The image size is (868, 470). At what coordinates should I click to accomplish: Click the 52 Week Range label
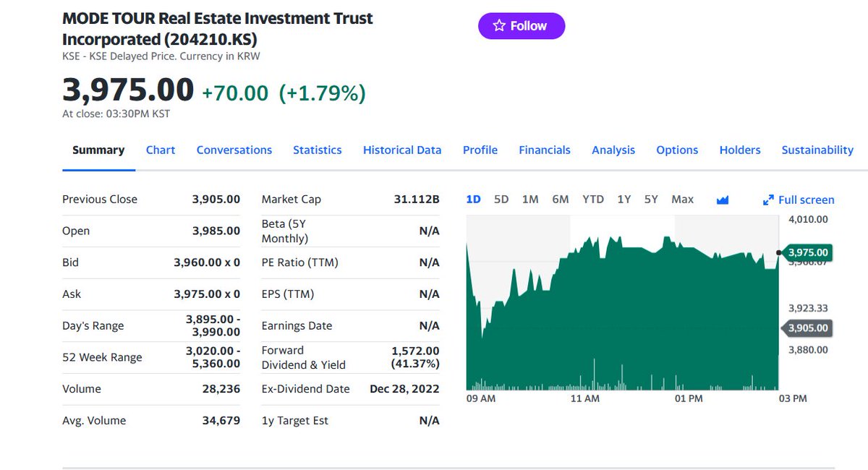click(102, 357)
